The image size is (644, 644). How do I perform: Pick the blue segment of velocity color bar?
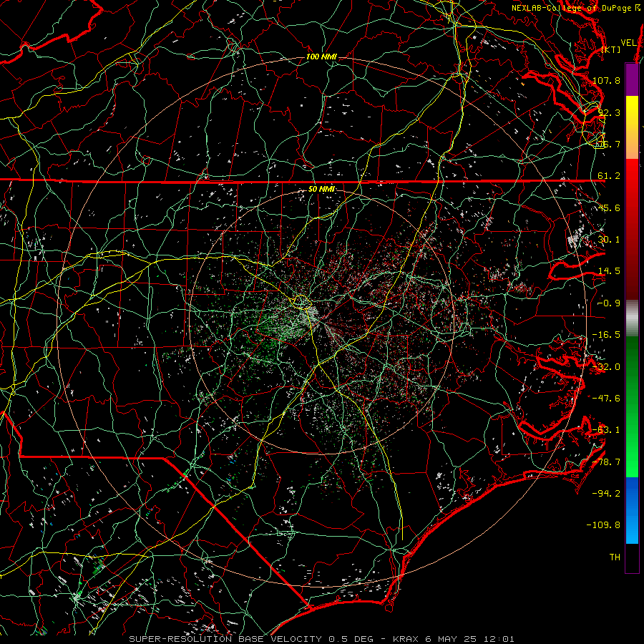pyautogui.click(x=632, y=510)
